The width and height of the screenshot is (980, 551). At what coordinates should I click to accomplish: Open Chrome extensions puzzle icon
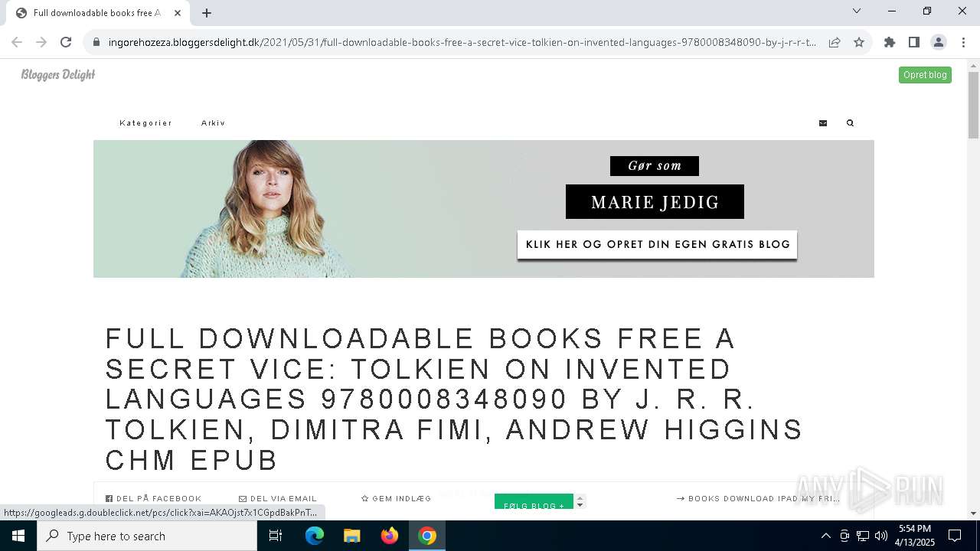(x=890, y=42)
